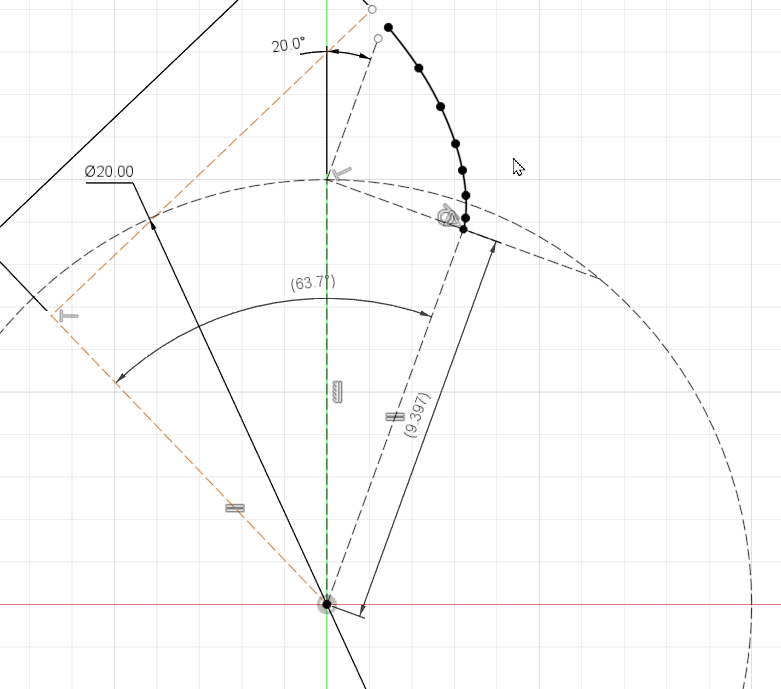Select the red horizontal axis line
This screenshot has width=781, height=689.
click(600, 604)
